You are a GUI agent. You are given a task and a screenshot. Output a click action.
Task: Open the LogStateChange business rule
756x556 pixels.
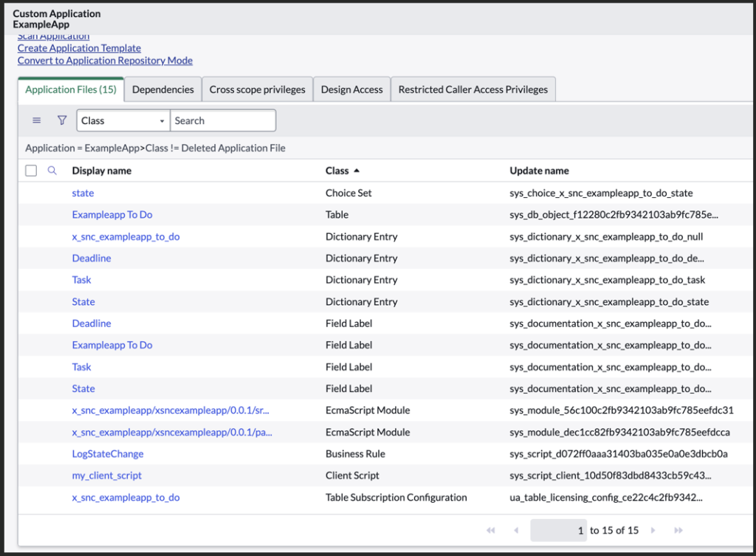click(108, 454)
